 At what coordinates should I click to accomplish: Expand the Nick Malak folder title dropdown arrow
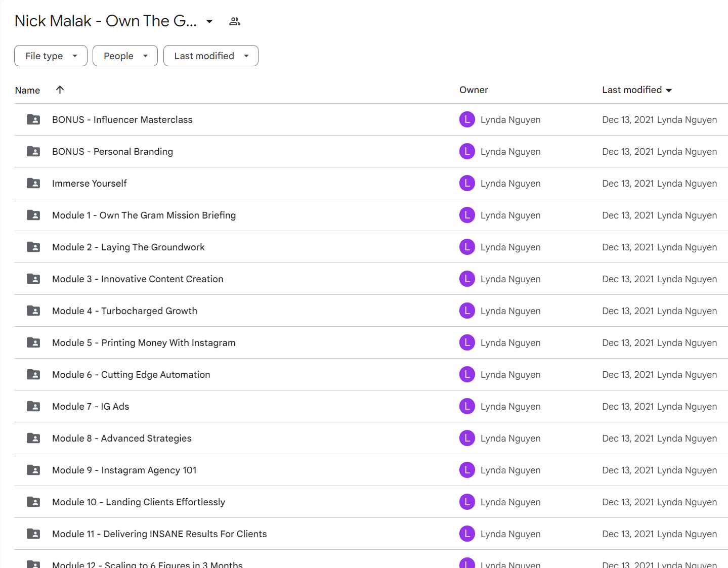[x=209, y=21]
